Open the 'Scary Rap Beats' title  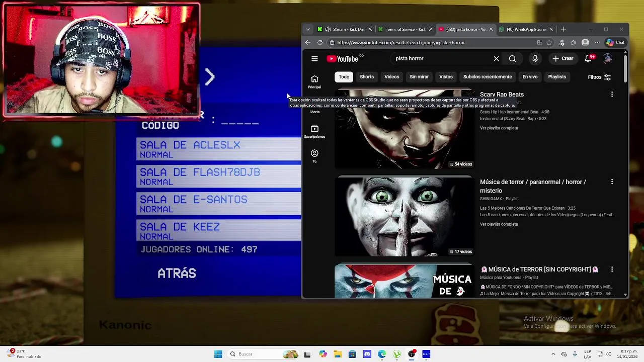point(502,95)
